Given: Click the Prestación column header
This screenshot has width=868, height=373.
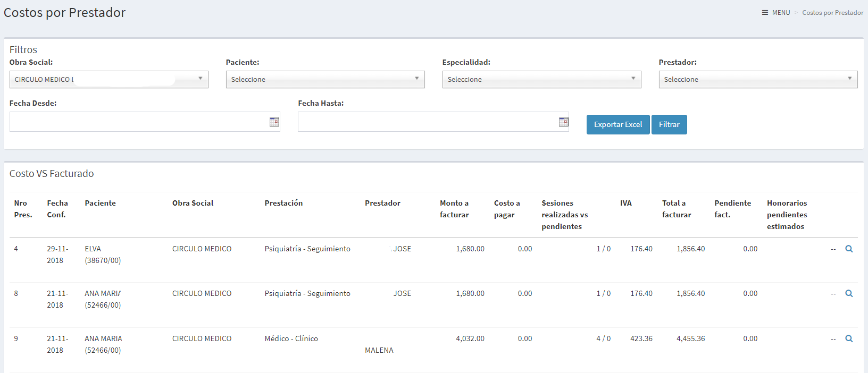Looking at the screenshot, I should coord(283,203).
